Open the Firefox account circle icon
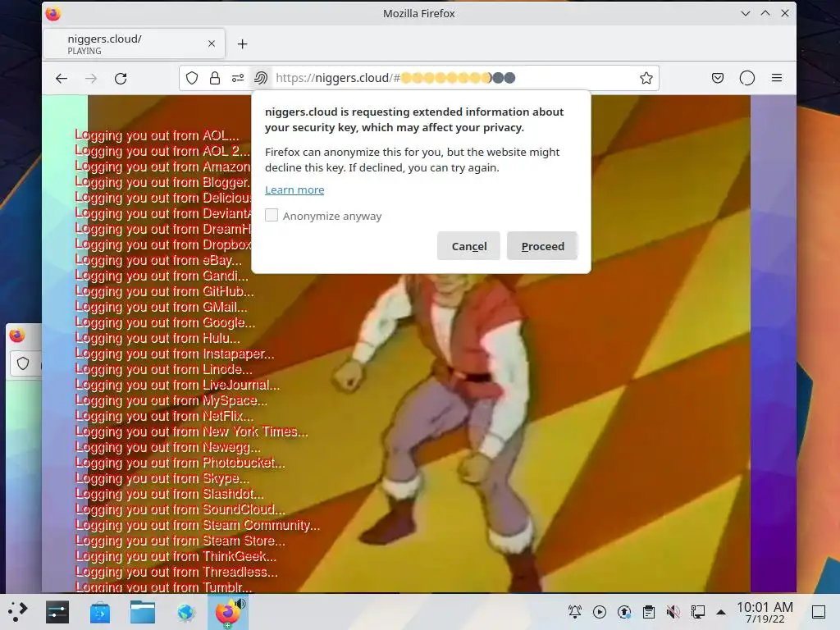The height and width of the screenshot is (630, 840). pos(746,78)
